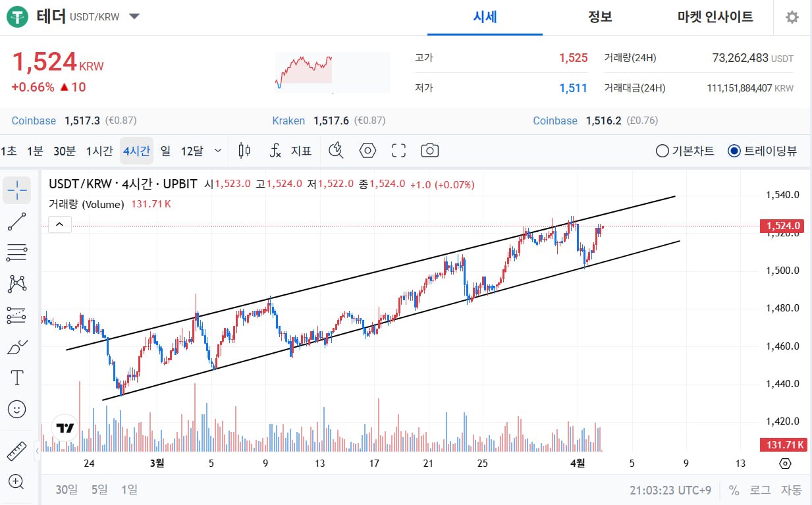Click the brush drawing tool
The height and width of the screenshot is (505, 812).
click(x=17, y=346)
